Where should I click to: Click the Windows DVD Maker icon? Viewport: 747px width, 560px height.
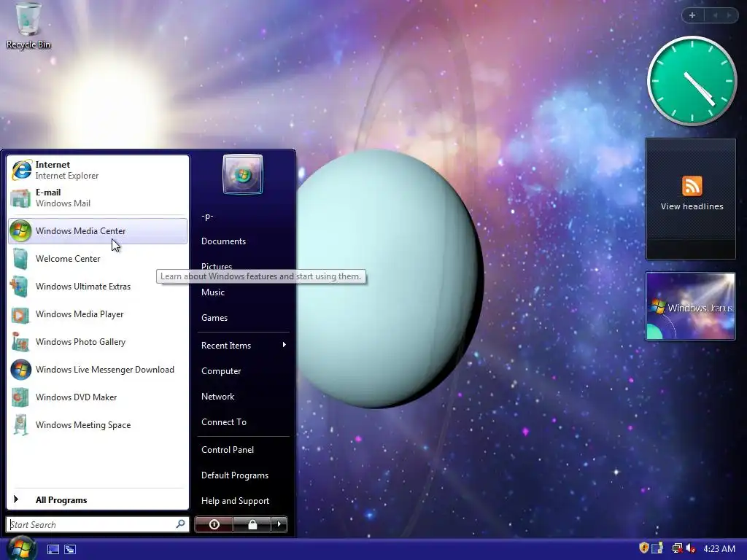click(x=20, y=397)
